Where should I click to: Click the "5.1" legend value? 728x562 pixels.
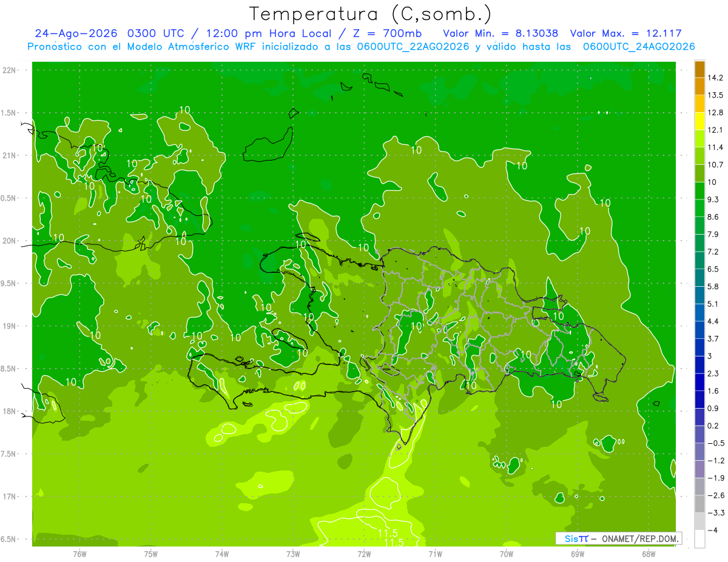713,304
